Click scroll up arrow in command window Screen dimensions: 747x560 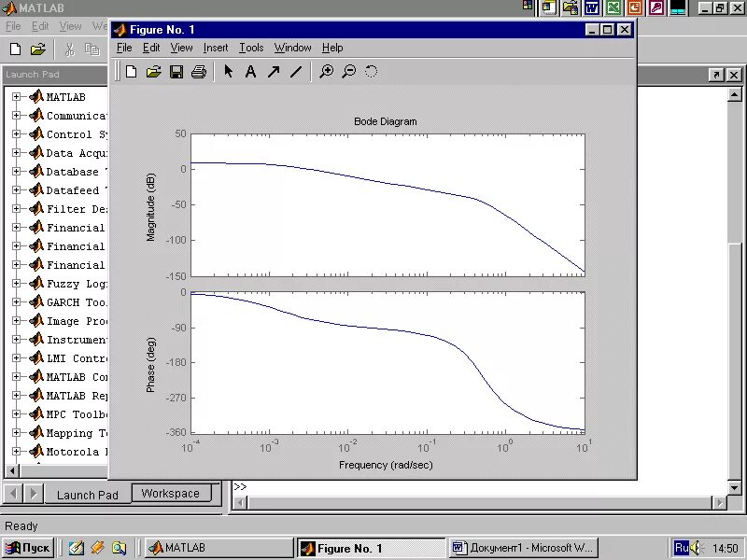click(x=734, y=95)
